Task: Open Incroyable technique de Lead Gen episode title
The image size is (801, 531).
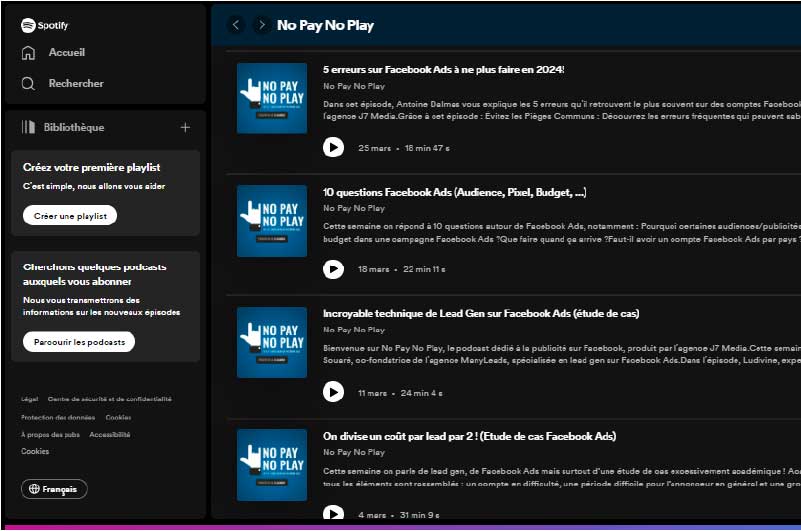Action: [481, 313]
